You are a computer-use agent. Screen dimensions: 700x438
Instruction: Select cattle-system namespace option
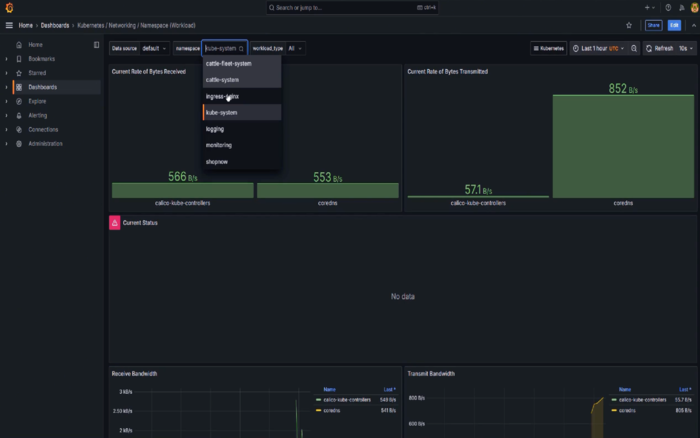tap(242, 80)
